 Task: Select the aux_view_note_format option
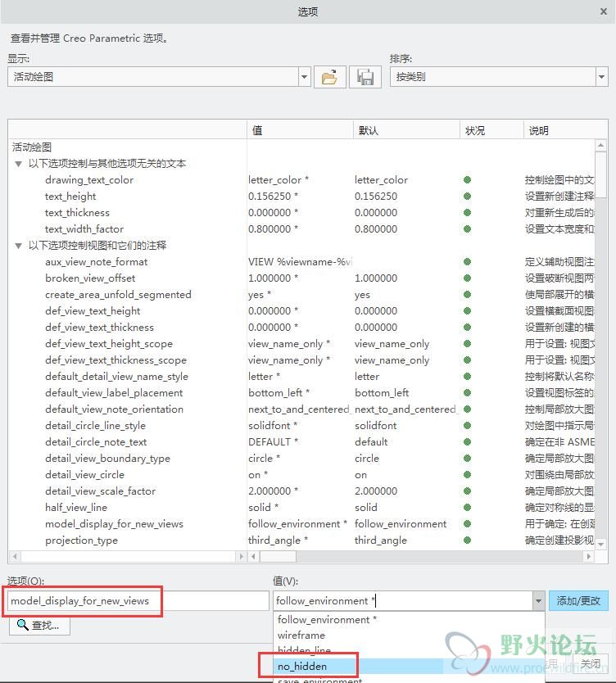96,262
